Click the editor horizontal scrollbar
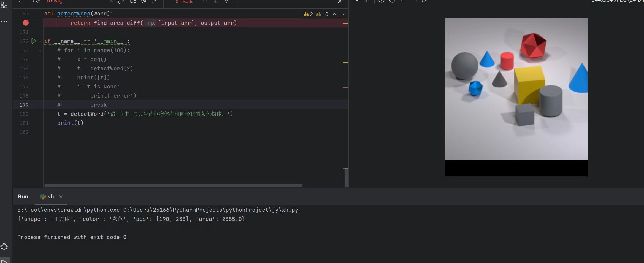 pyautogui.click(x=174, y=186)
